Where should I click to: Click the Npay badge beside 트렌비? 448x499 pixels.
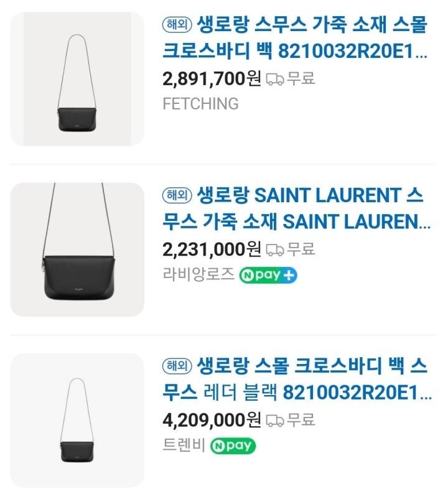pos(233,446)
